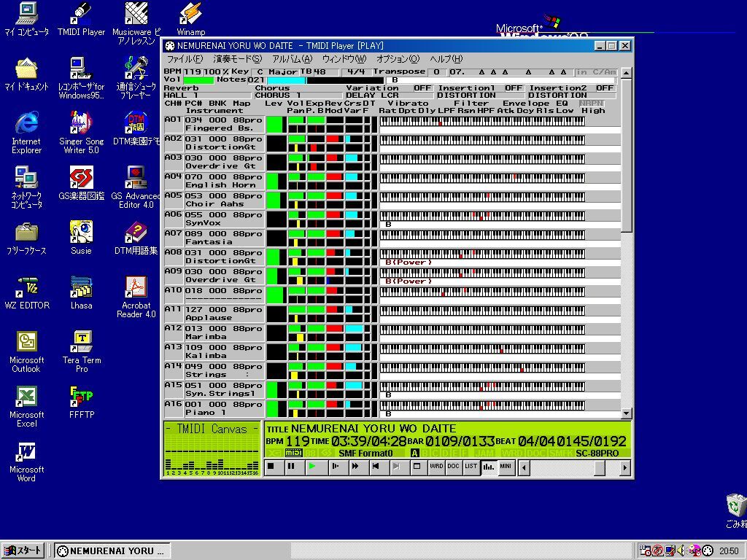The image size is (747, 560).
Task: Click NEMURENAI YORU taskbar button
Action: (x=112, y=551)
